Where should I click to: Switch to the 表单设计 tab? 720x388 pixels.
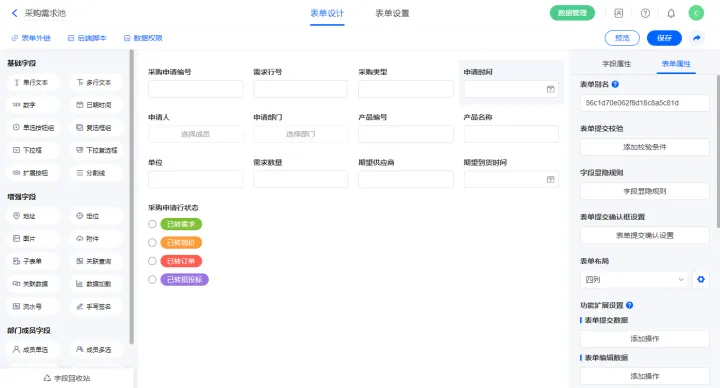pos(327,13)
